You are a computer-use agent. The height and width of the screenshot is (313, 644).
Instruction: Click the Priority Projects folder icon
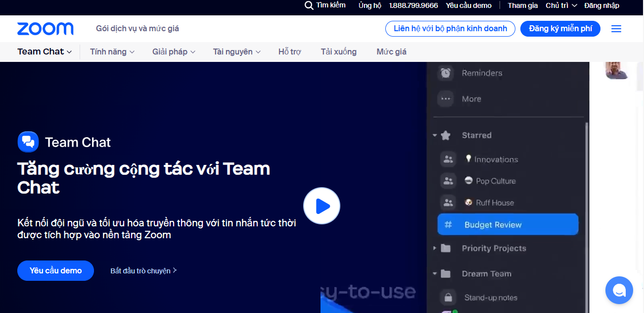pyautogui.click(x=446, y=248)
